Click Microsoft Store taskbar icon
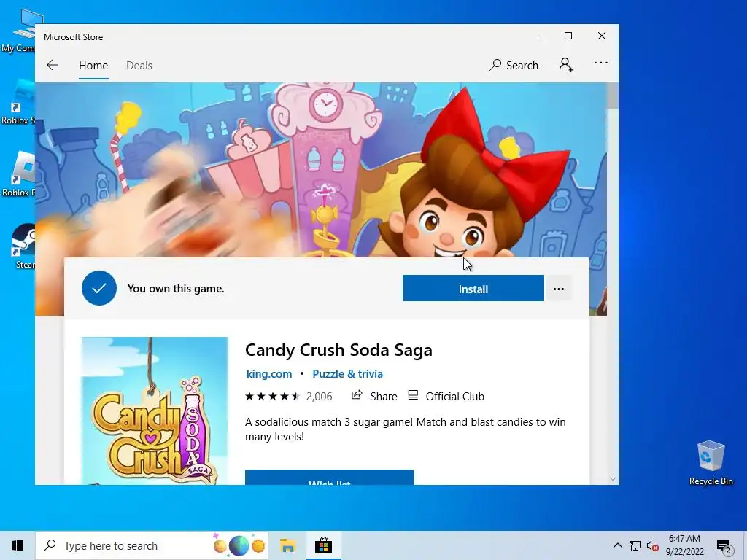 (323, 545)
